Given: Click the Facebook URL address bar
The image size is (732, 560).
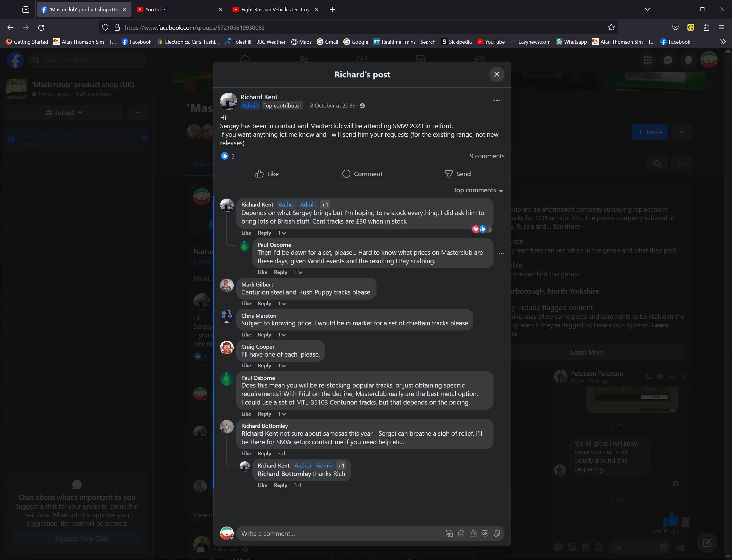Looking at the screenshot, I should [x=358, y=27].
